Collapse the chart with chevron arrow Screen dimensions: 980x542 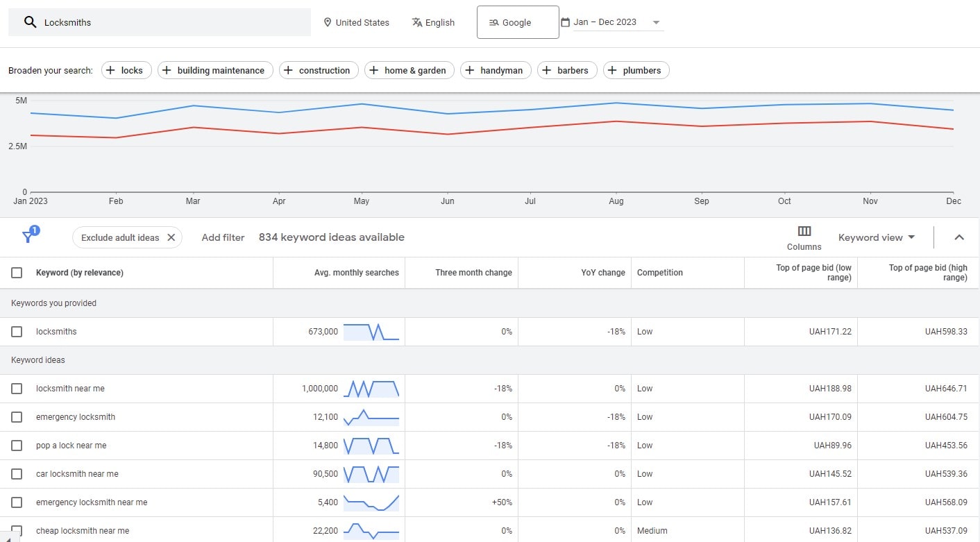(959, 237)
